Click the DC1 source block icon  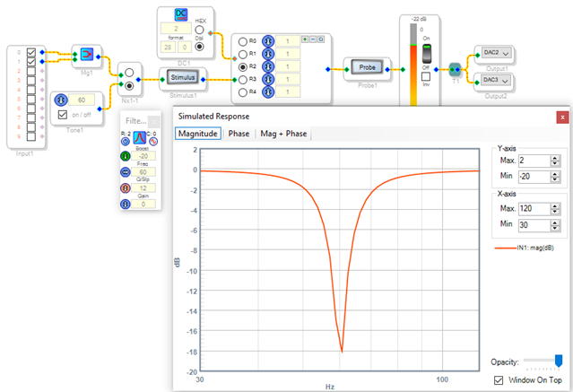click(181, 14)
